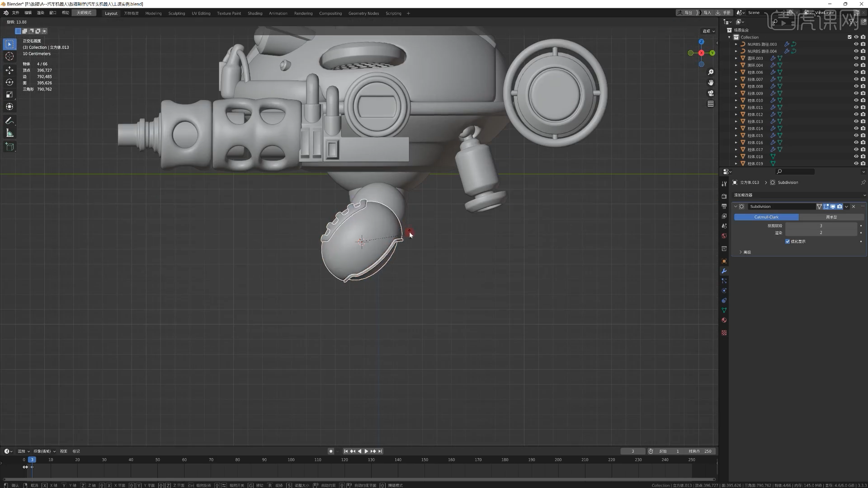Open the Render Properties tab
The width and height of the screenshot is (868, 488).
pos(724,196)
